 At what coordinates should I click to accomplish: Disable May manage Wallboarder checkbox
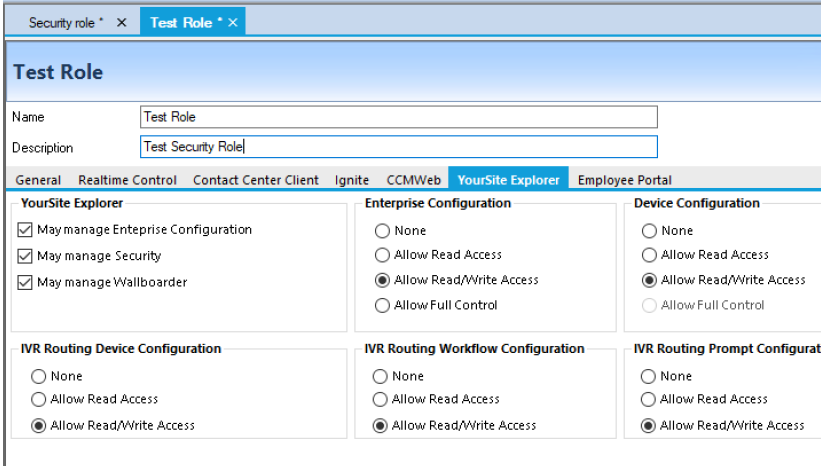pyautogui.click(x=26, y=282)
